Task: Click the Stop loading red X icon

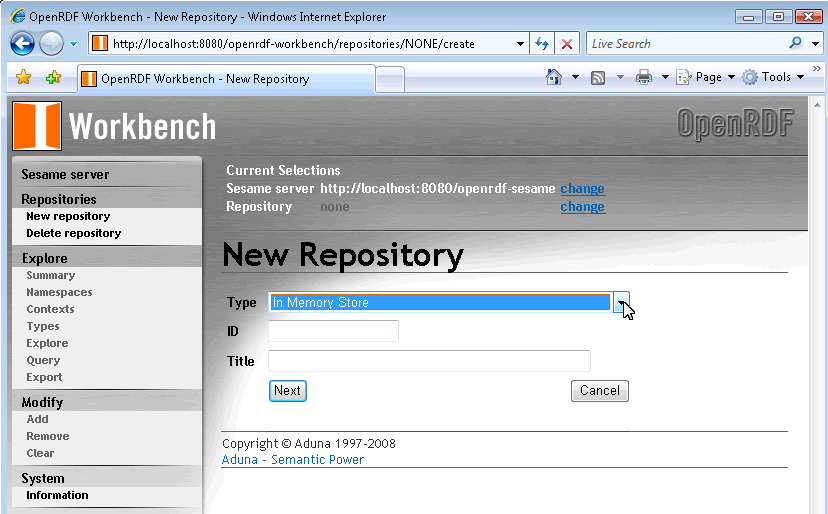Action: point(566,44)
